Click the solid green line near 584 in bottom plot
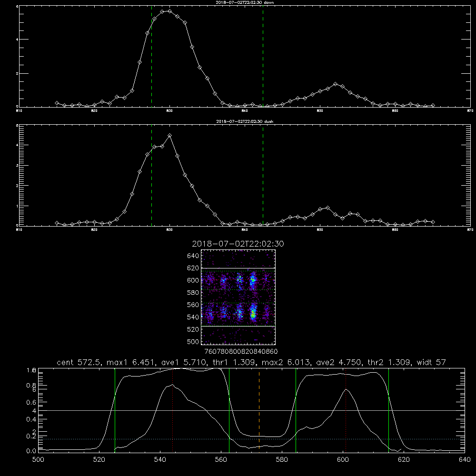 point(296,410)
